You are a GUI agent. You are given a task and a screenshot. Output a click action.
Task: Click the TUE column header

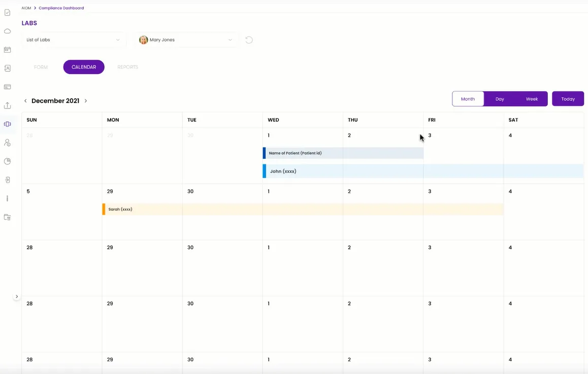(192, 120)
